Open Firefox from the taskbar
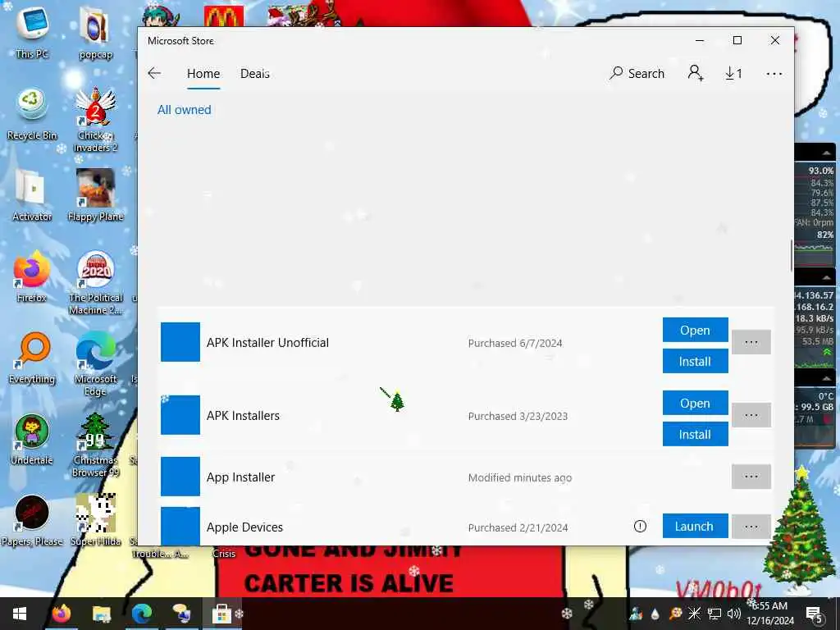This screenshot has width=840, height=630. point(61,614)
